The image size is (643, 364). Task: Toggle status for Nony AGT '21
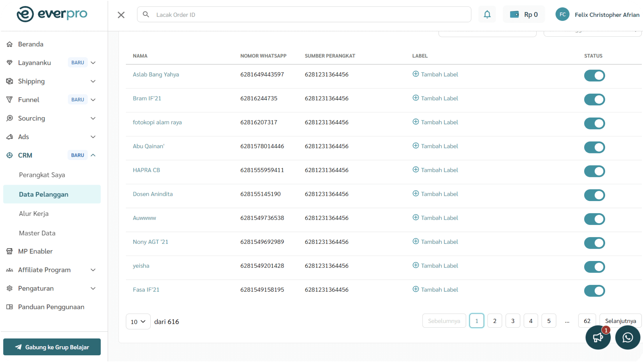tap(594, 243)
